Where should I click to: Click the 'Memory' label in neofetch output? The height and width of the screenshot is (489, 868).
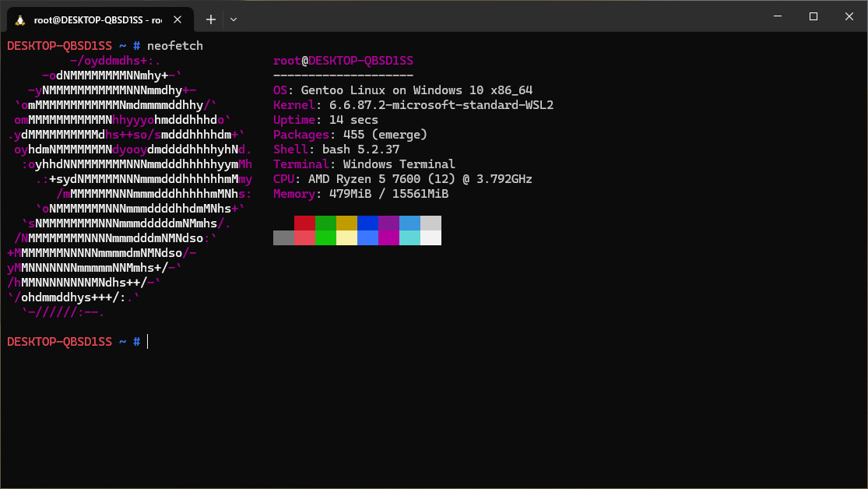pyautogui.click(x=294, y=194)
